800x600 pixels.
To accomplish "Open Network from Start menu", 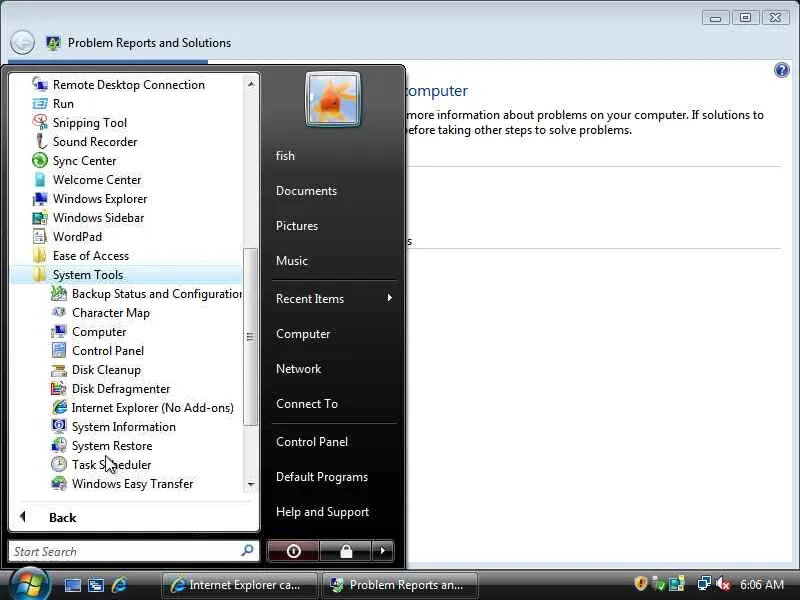I will (x=298, y=369).
